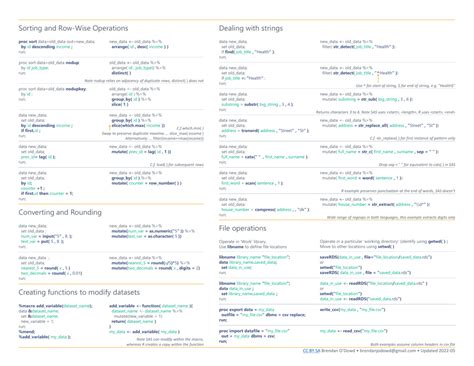Click saveRDS line with file = "saved_data.rds"
Image resolution: width=474 pixels, height=366 pixels.
click(365, 273)
